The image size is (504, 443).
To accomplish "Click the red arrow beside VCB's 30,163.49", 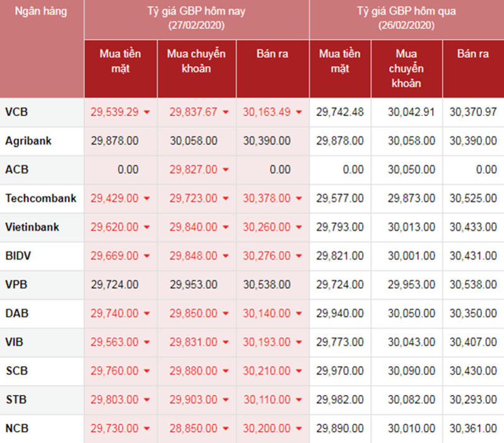I will 299,113.
